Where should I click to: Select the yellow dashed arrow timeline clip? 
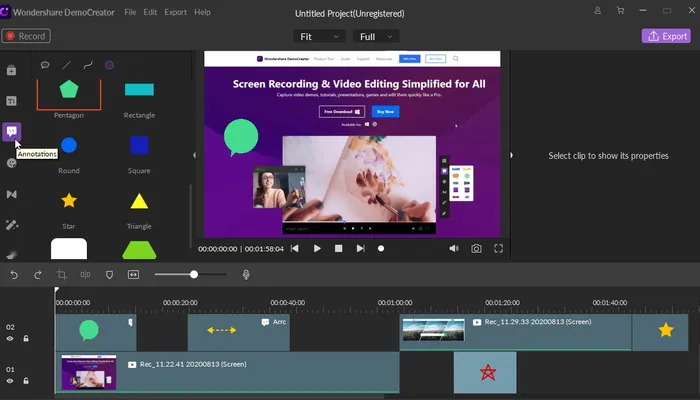coord(238,332)
